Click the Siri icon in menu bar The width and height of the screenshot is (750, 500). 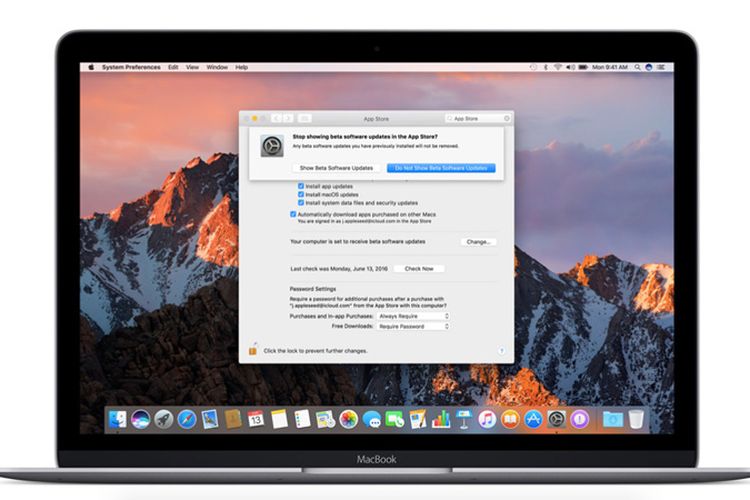point(649,67)
